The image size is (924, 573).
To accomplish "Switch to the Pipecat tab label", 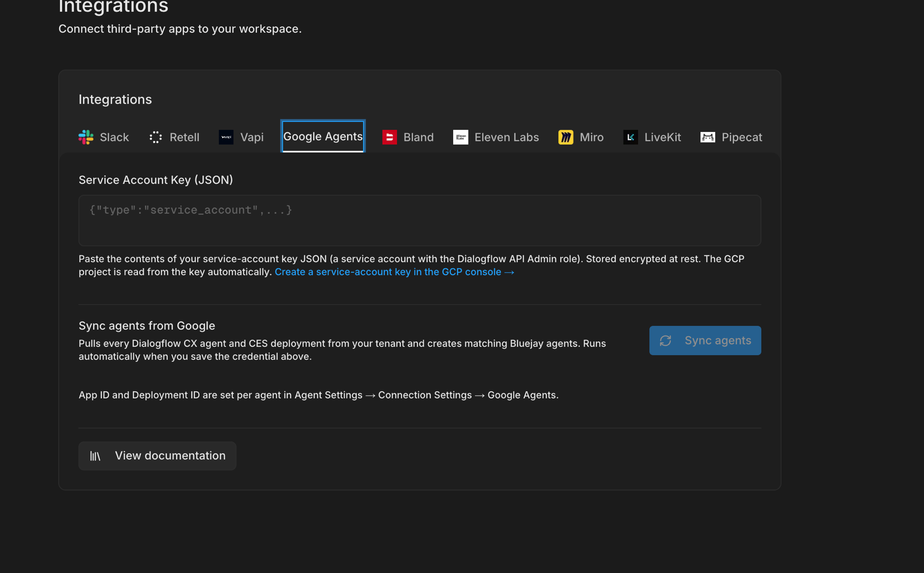I will (x=742, y=137).
